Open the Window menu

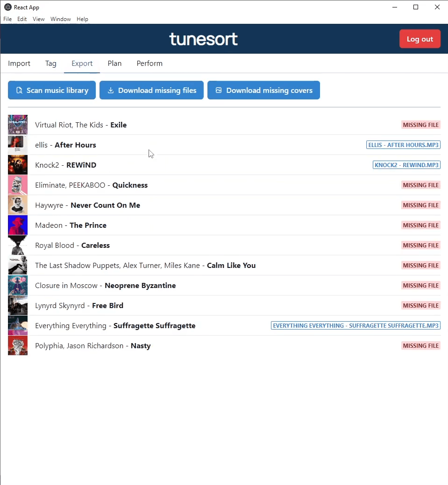point(61,19)
